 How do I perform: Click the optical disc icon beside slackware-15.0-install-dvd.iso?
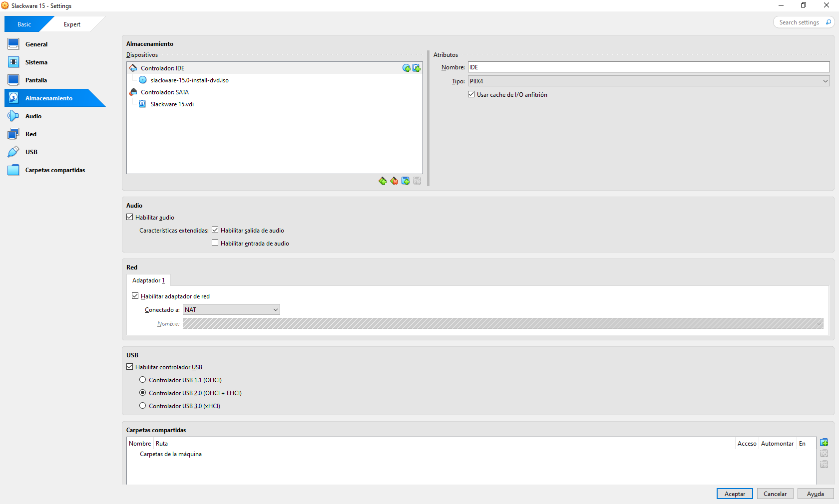143,80
